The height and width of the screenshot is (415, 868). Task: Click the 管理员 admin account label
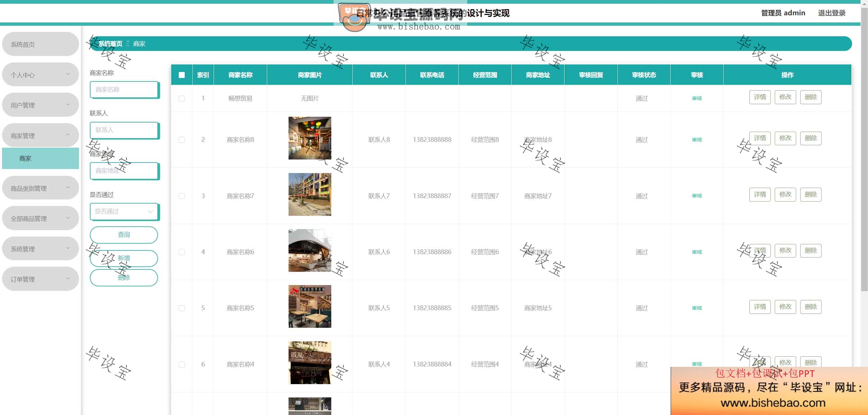(783, 13)
